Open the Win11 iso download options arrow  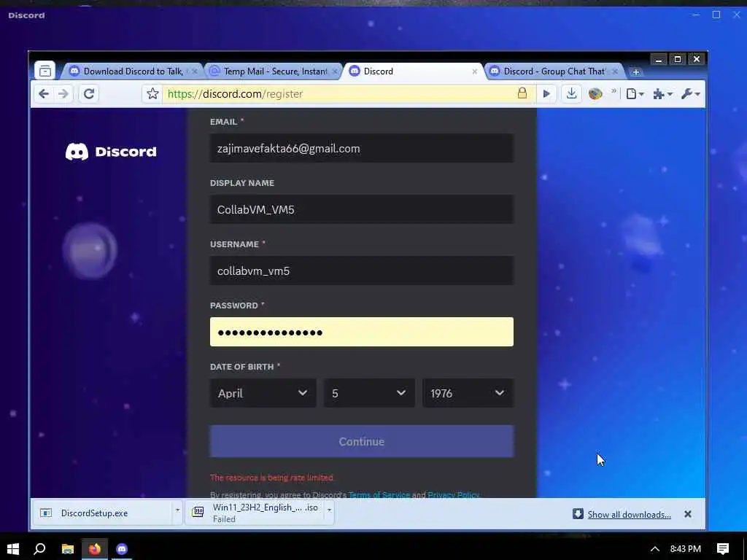point(329,510)
